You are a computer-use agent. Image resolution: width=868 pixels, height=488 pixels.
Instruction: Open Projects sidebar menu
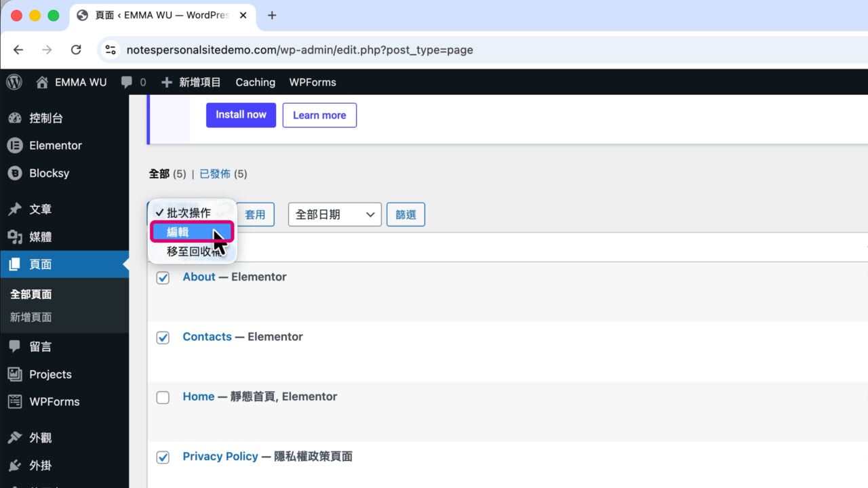[64, 374]
